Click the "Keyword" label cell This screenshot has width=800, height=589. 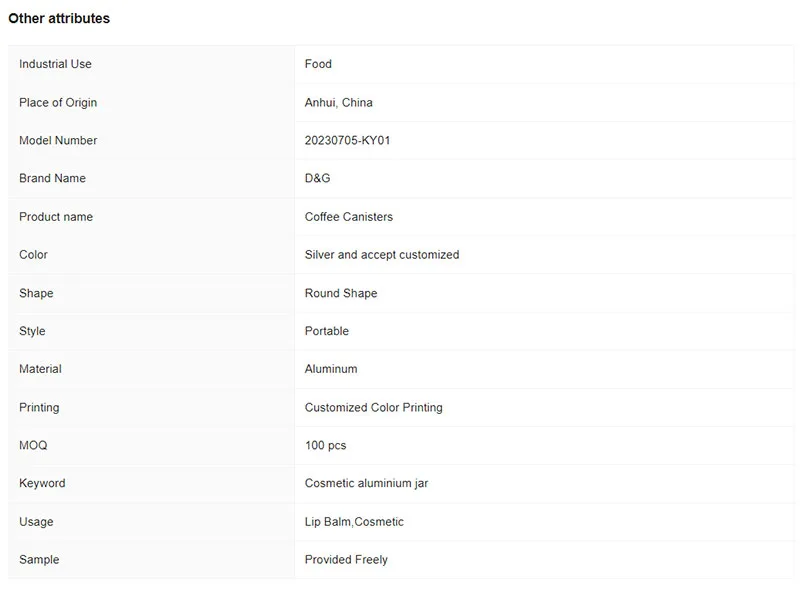(42, 483)
